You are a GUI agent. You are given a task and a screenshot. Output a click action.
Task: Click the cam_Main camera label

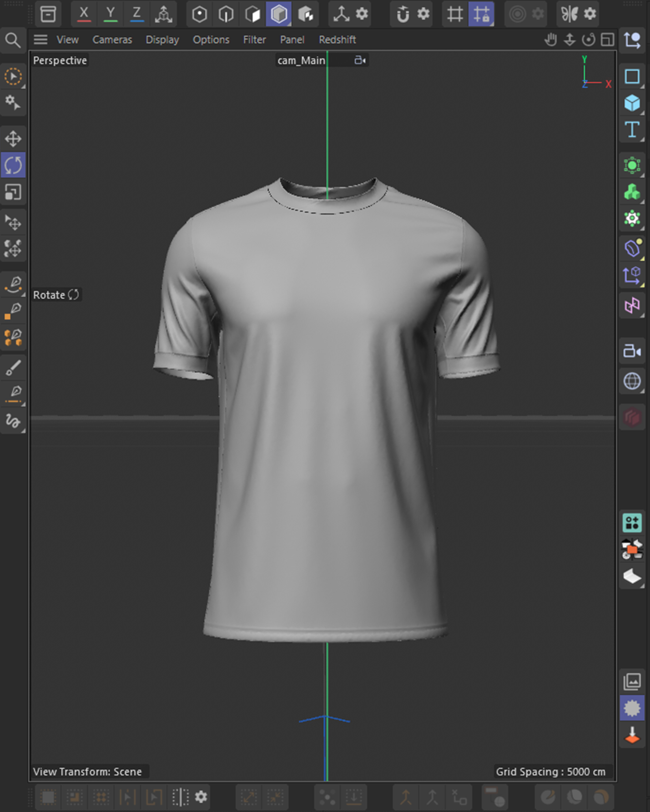pos(301,60)
